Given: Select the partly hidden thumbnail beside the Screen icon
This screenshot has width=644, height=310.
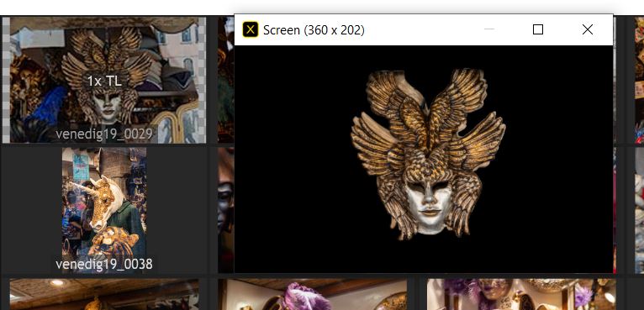Looking at the screenshot, I should [x=225, y=80].
